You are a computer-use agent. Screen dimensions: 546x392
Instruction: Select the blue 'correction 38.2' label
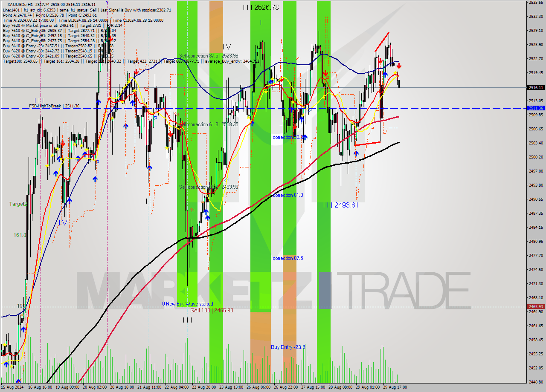click(288, 137)
